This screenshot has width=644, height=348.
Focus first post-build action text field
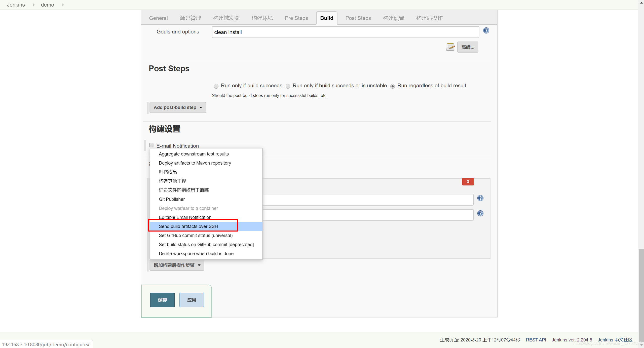pos(368,200)
